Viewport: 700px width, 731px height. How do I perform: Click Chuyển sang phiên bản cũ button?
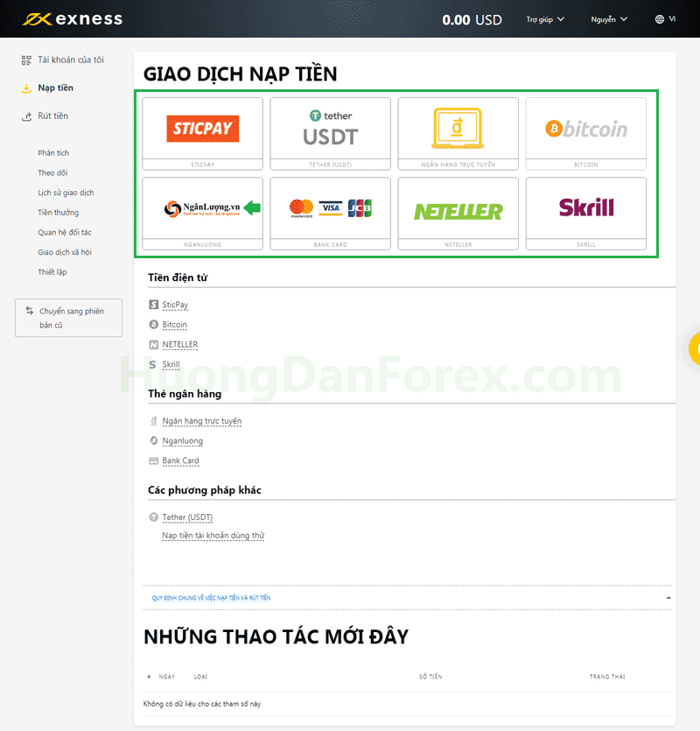(x=68, y=318)
